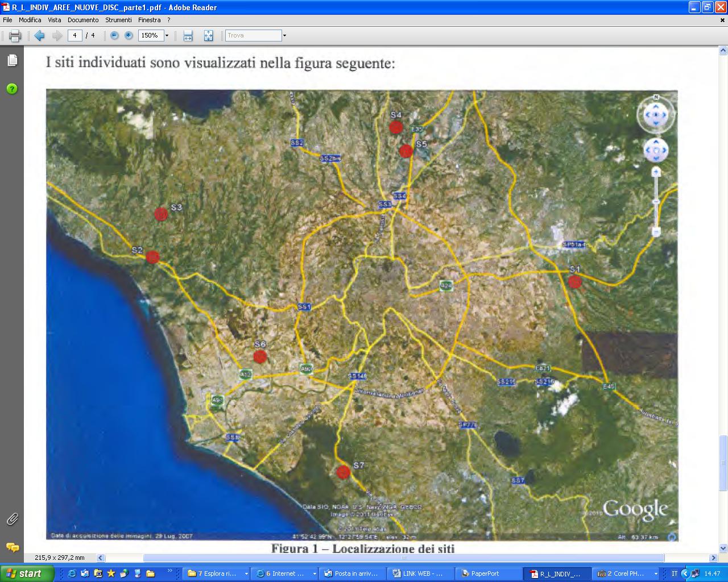Go to previous page with blue arrow
This screenshot has width=728, height=582.
point(39,36)
